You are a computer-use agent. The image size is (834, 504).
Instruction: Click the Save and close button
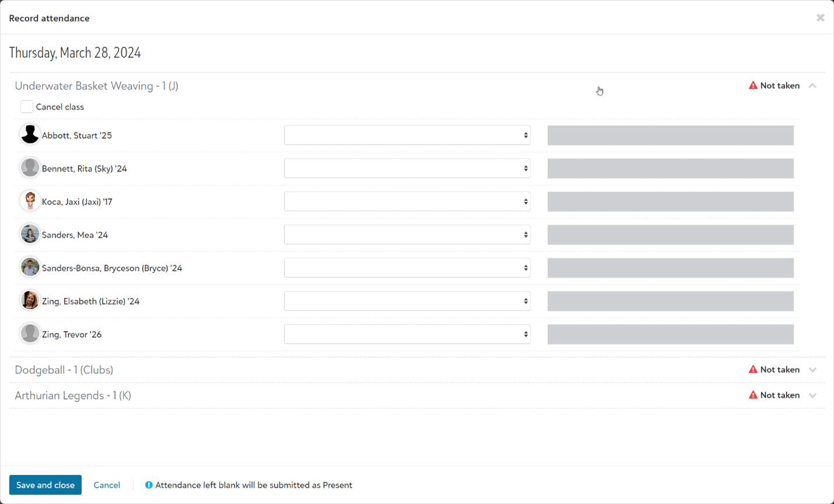click(x=45, y=485)
